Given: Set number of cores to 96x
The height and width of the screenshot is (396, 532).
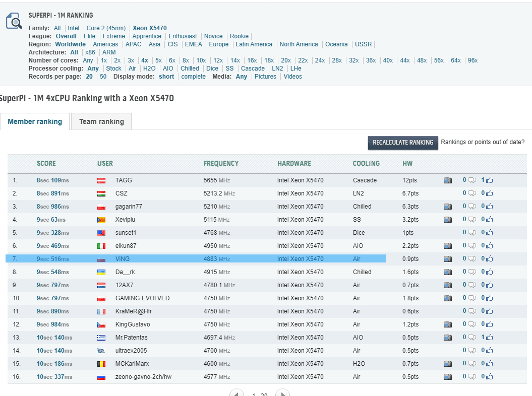Looking at the screenshot, I should pyautogui.click(x=472, y=60).
